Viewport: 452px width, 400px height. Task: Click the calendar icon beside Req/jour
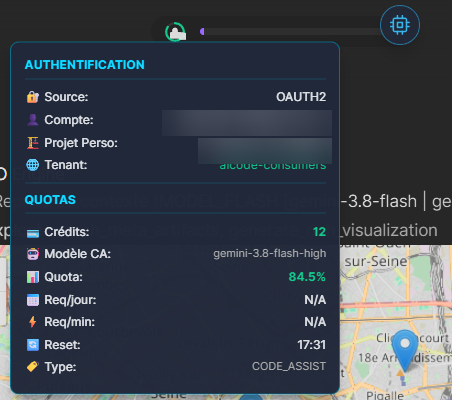(33, 300)
